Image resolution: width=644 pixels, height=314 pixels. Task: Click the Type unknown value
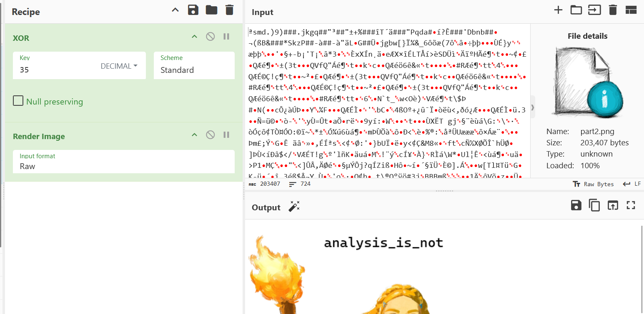coord(596,154)
